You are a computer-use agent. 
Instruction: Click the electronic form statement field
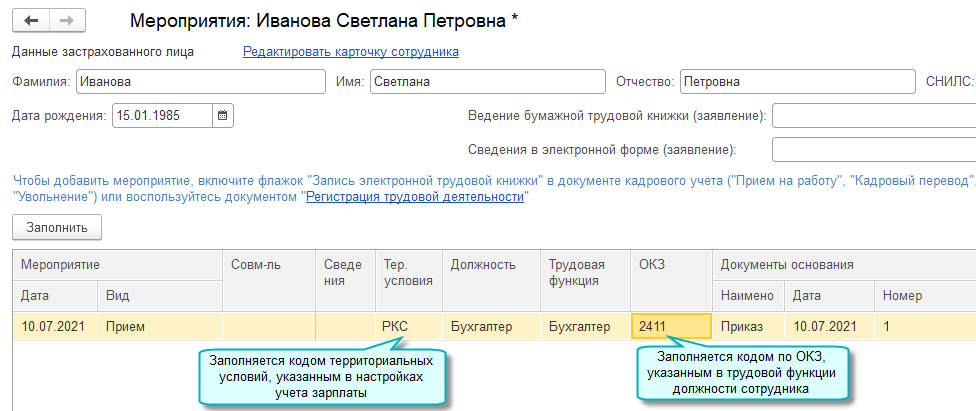point(874,150)
